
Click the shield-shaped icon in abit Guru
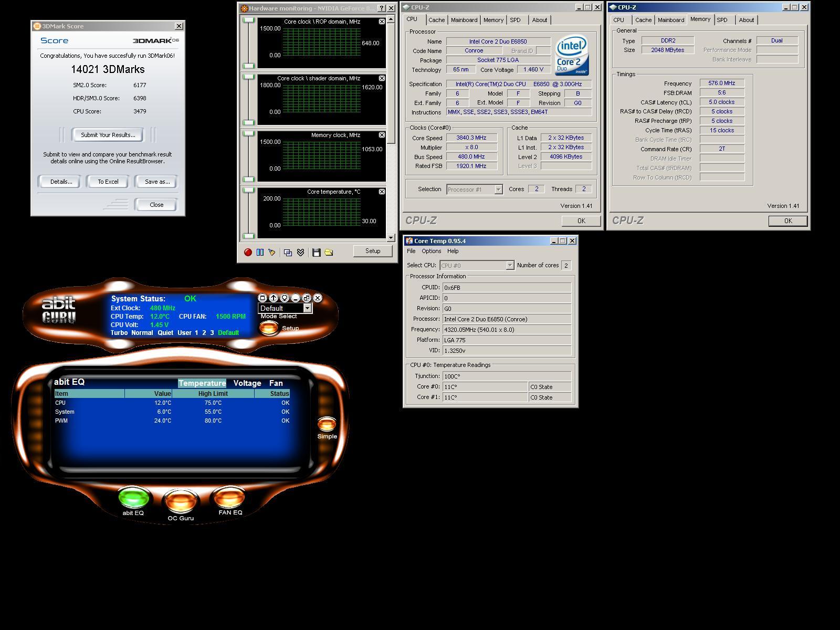(285, 298)
